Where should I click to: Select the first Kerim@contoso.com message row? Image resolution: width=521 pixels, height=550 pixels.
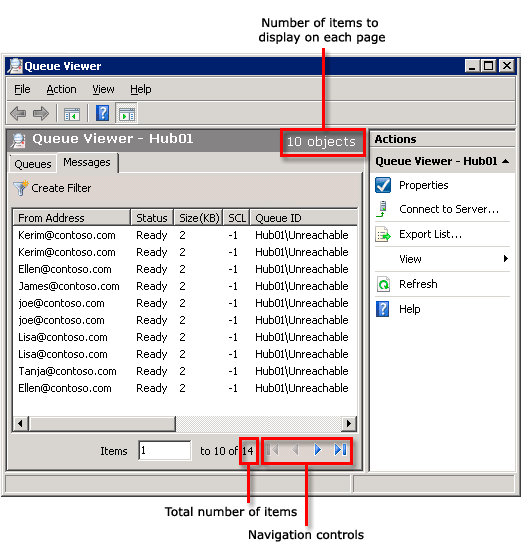coord(185,235)
